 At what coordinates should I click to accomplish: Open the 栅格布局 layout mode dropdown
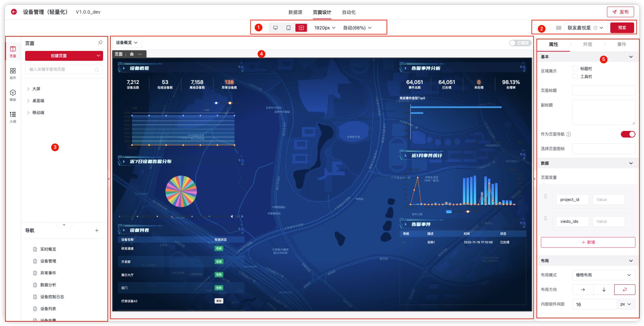[603, 275]
